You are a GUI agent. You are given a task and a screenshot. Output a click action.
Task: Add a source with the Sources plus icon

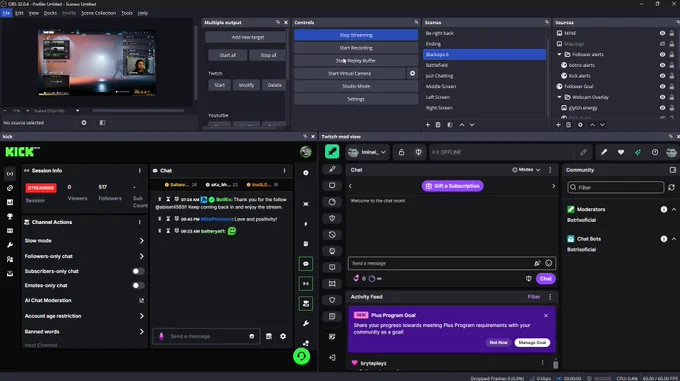[x=558, y=125]
